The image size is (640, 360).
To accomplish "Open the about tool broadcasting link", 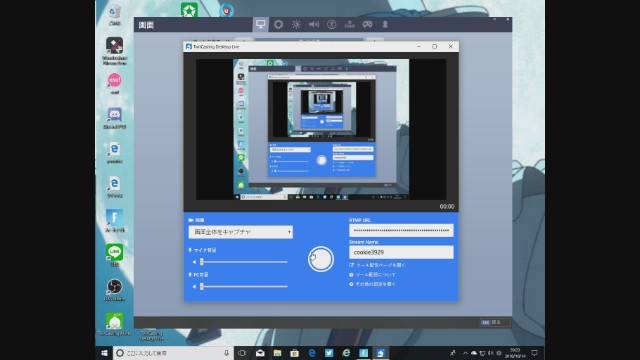I will 372,275.
